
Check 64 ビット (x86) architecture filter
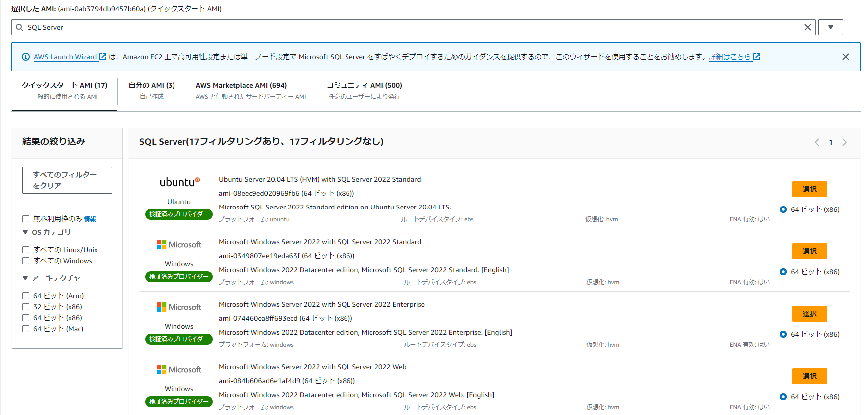(x=26, y=318)
